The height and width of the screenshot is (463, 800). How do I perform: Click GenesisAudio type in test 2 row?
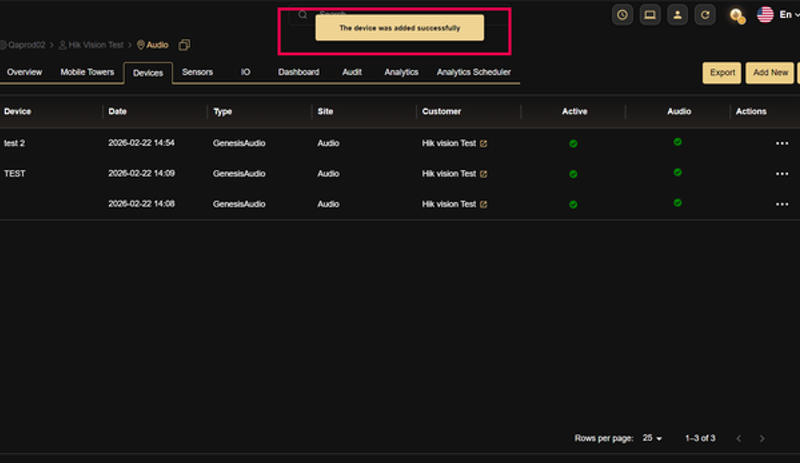[239, 143]
